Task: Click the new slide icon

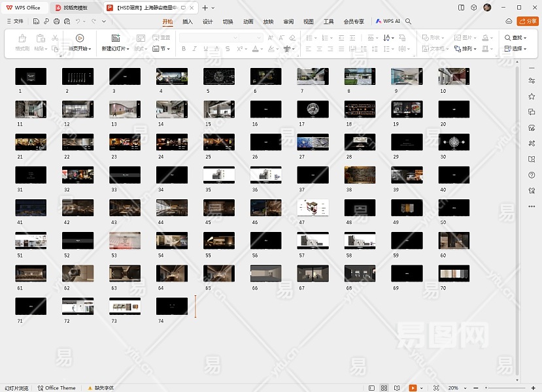Action: point(116,39)
